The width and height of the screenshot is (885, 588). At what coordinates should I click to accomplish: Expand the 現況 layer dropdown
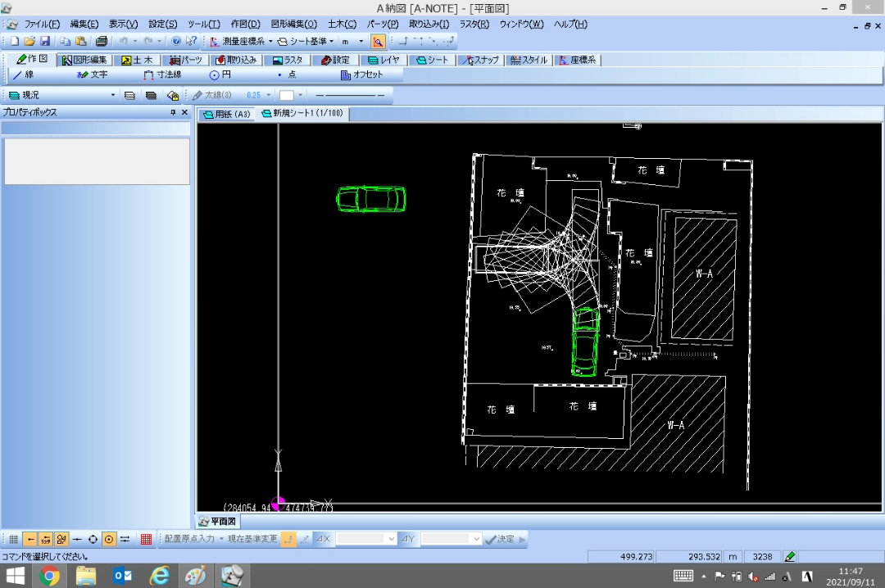(x=113, y=95)
